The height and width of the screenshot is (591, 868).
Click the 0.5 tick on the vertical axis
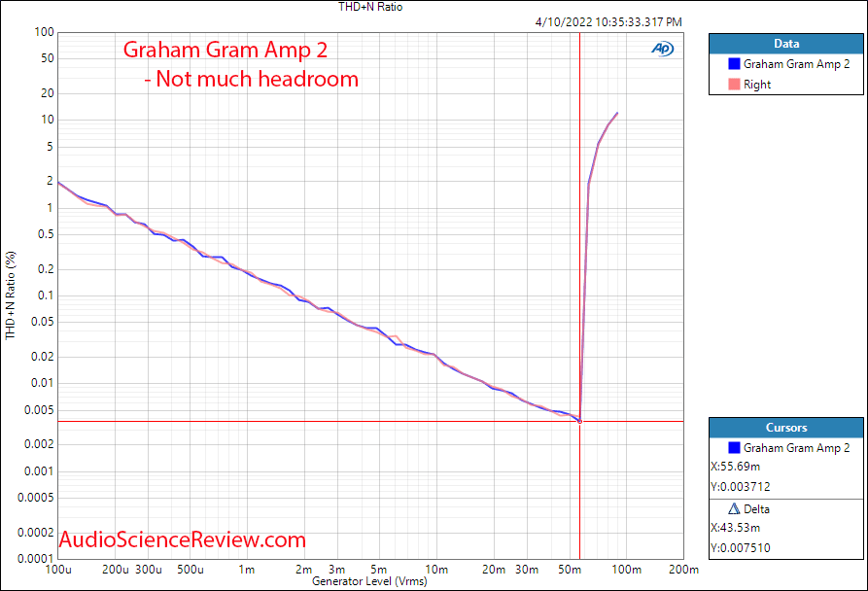pyautogui.click(x=46, y=234)
